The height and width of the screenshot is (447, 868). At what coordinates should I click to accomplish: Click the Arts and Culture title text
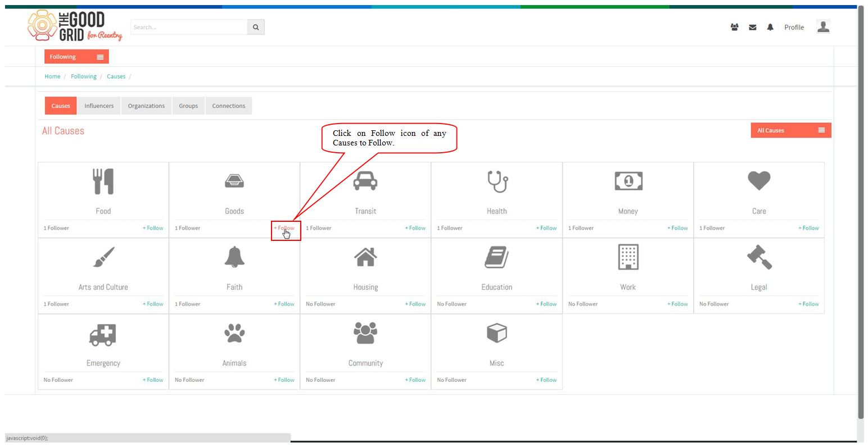tap(103, 287)
